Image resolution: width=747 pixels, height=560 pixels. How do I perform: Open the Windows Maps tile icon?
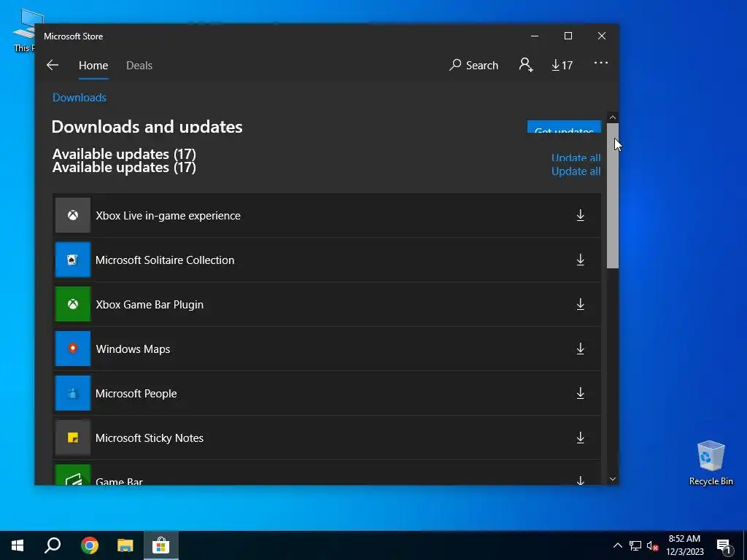(73, 349)
